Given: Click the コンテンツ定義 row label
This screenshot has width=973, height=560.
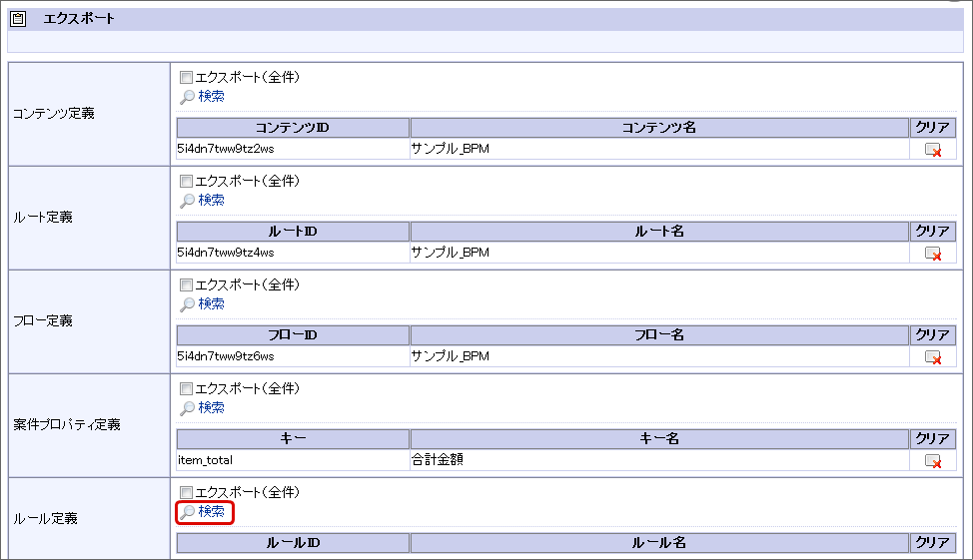Looking at the screenshot, I should [54, 114].
